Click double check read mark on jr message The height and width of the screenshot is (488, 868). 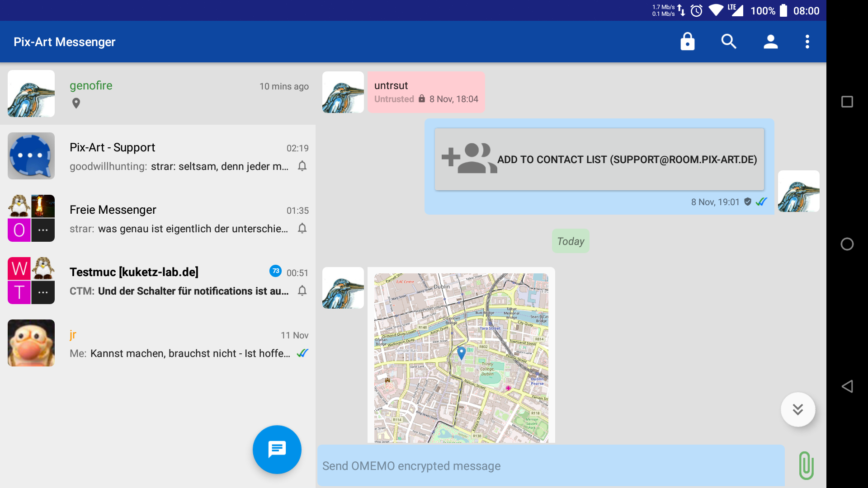[302, 353]
